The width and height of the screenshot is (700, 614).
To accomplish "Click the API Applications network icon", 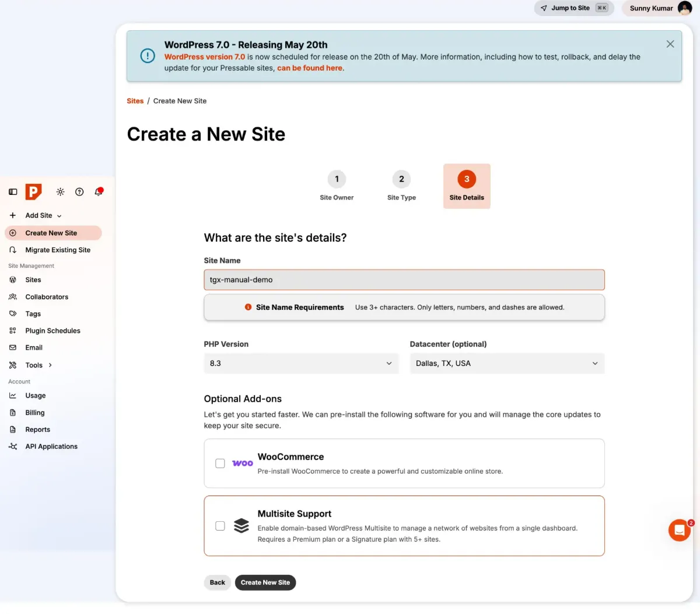I will (x=13, y=446).
